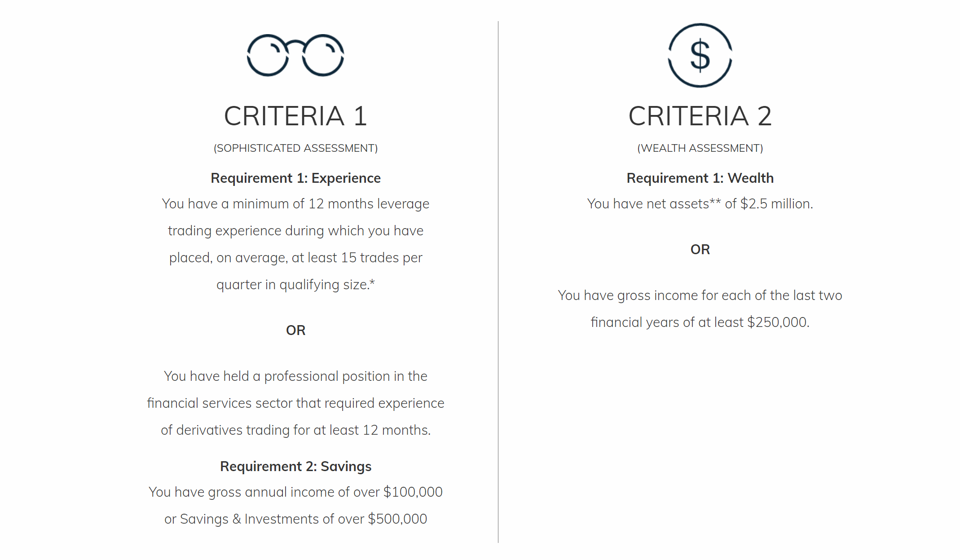Select the CRITERIA 2 heading
Screen dimensions: 960x560
click(x=700, y=116)
